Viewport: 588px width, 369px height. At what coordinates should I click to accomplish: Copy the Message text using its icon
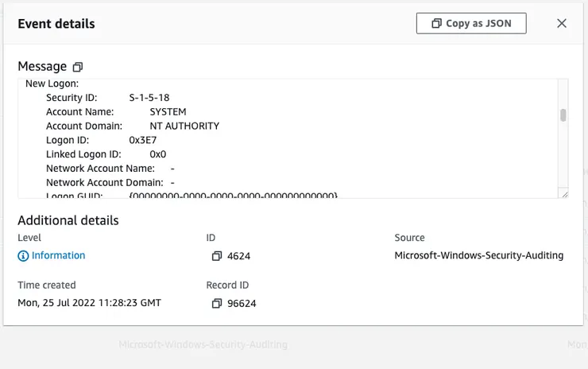coord(77,67)
